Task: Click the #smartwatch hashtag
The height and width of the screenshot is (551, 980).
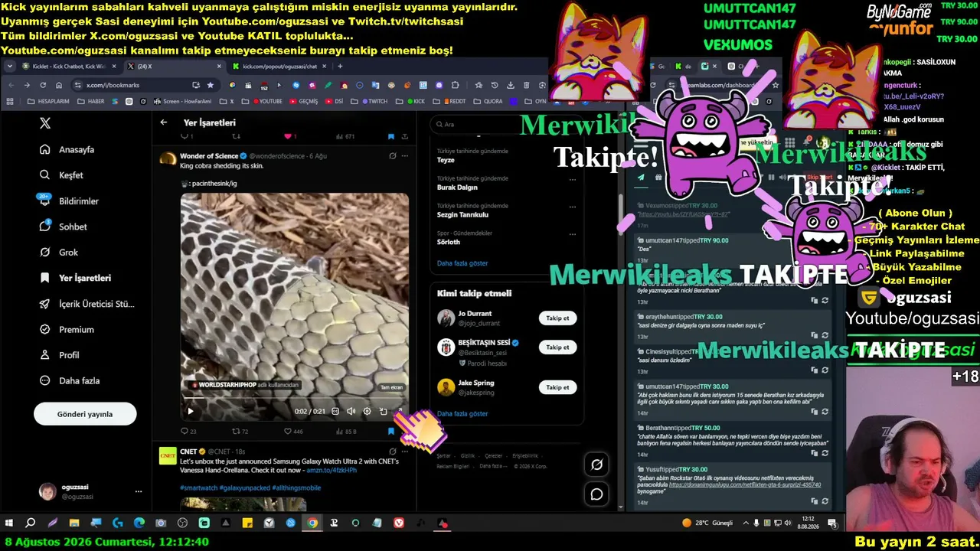Action: 198,487
